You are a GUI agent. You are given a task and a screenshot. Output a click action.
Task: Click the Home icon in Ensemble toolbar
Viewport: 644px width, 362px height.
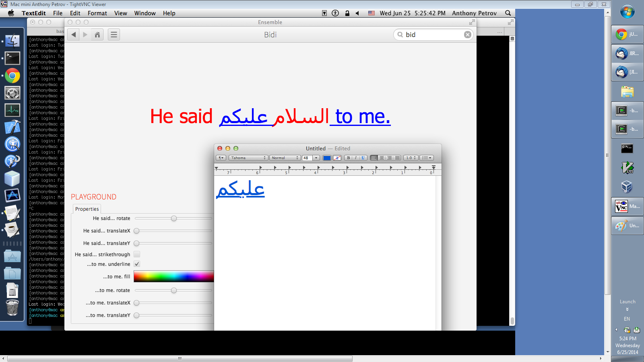[97, 35]
